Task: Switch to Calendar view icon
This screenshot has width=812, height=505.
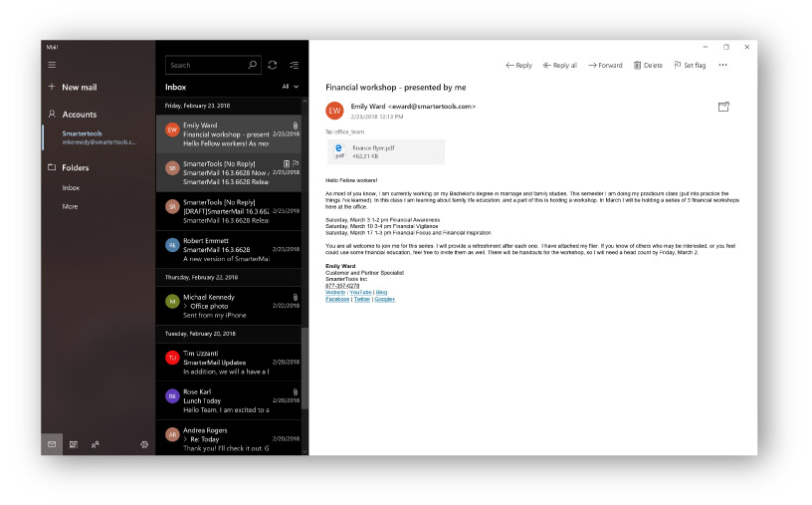Action: (x=74, y=444)
